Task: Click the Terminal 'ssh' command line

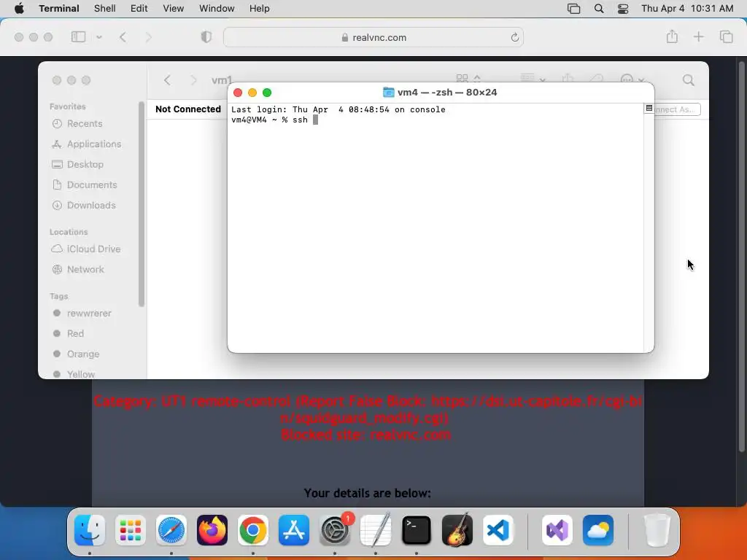Action: (274, 120)
